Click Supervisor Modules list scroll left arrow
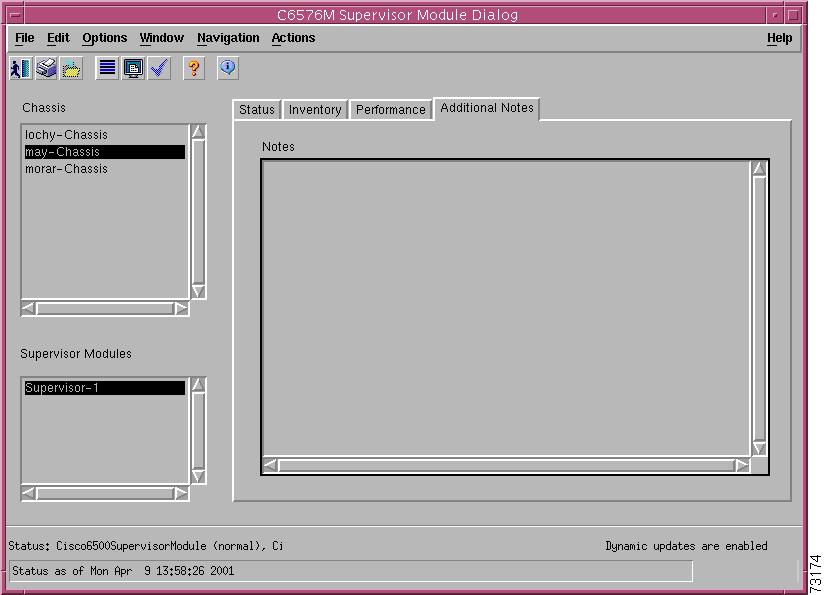Viewport: 826px width, 595px height. (x=28, y=493)
